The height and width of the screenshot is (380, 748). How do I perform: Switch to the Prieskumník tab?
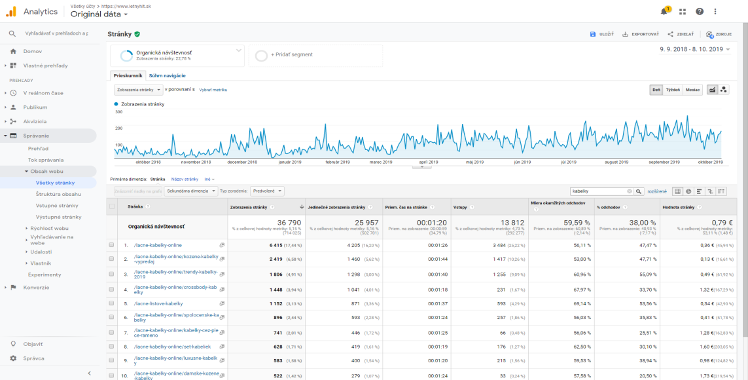[128, 75]
